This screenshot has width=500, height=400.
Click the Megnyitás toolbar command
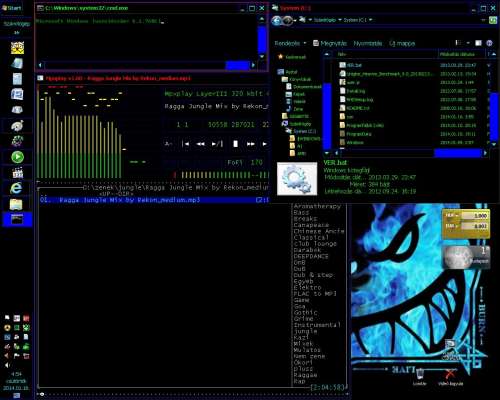pos(330,43)
